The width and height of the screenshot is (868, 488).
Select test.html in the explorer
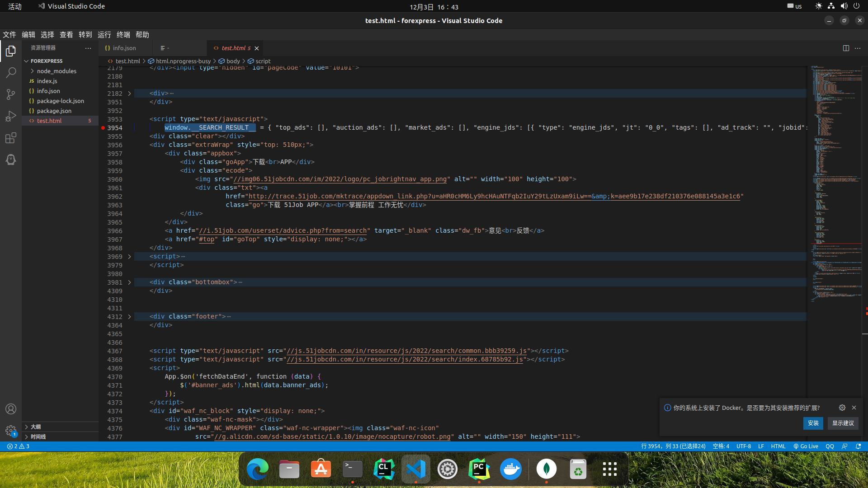tap(60, 121)
